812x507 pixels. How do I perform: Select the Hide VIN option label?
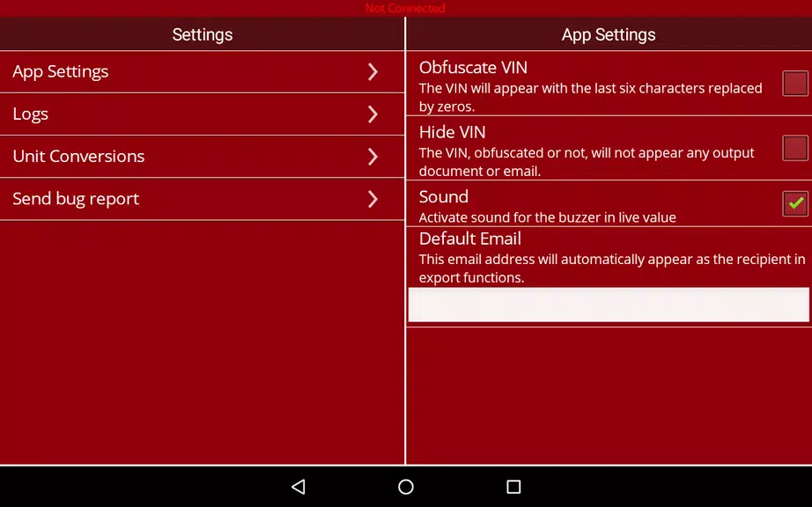452,132
